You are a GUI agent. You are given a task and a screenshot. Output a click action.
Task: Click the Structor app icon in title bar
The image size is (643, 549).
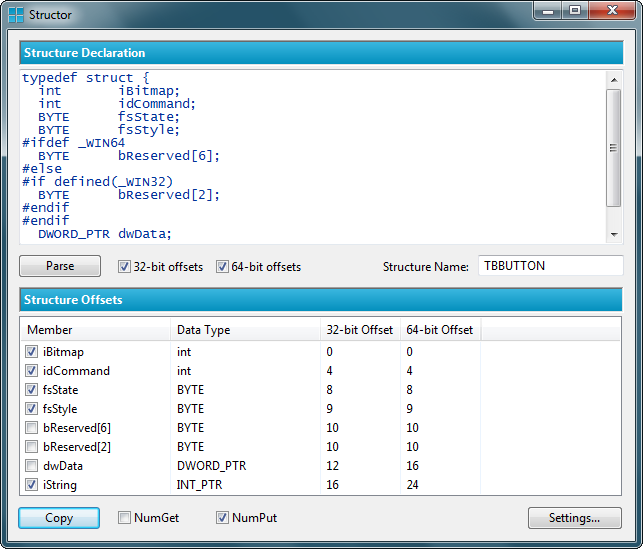(16, 15)
